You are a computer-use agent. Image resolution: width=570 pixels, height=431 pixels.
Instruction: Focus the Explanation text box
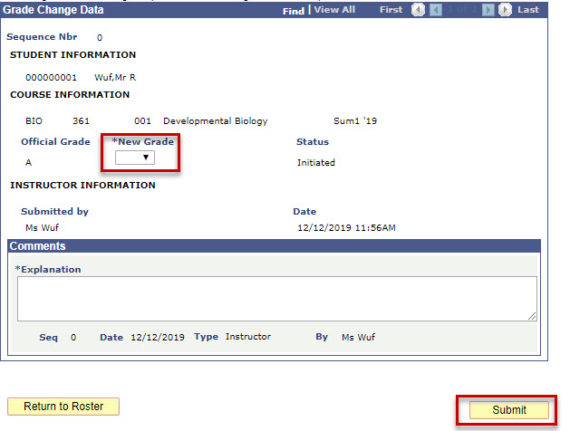pyautogui.click(x=277, y=299)
